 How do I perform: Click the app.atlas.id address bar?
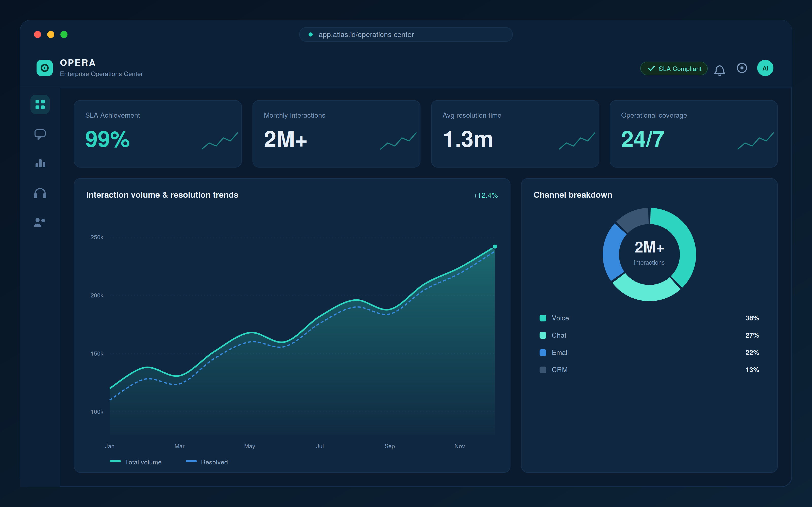pyautogui.click(x=406, y=34)
